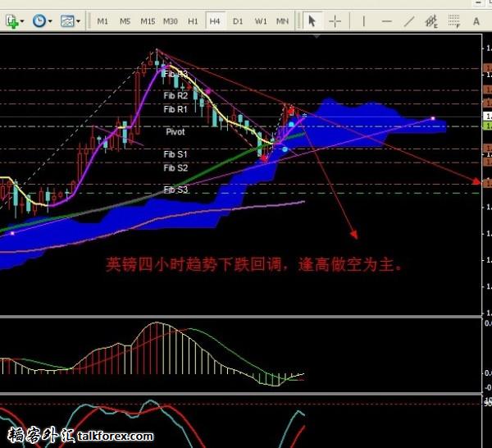Click the chart Templates icon
The width and height of the screenshot is (492, 448).
pyautogui.click(x=66, y=21)
